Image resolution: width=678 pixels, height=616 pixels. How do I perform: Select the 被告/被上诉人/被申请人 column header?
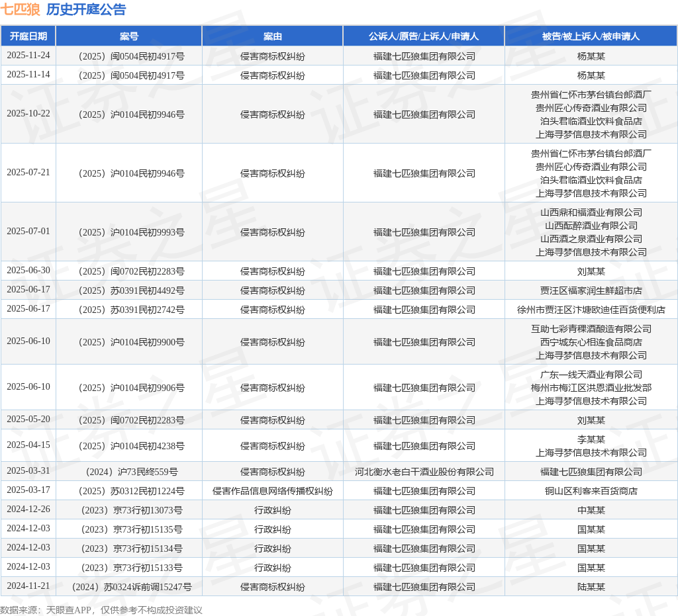pos(591,36)
